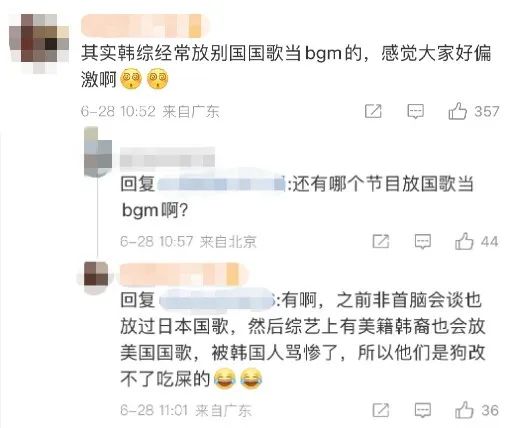Open the comment icon on the 11:01 reply
This screenshot has width=508, height=428.
click(x=423, y=410)
